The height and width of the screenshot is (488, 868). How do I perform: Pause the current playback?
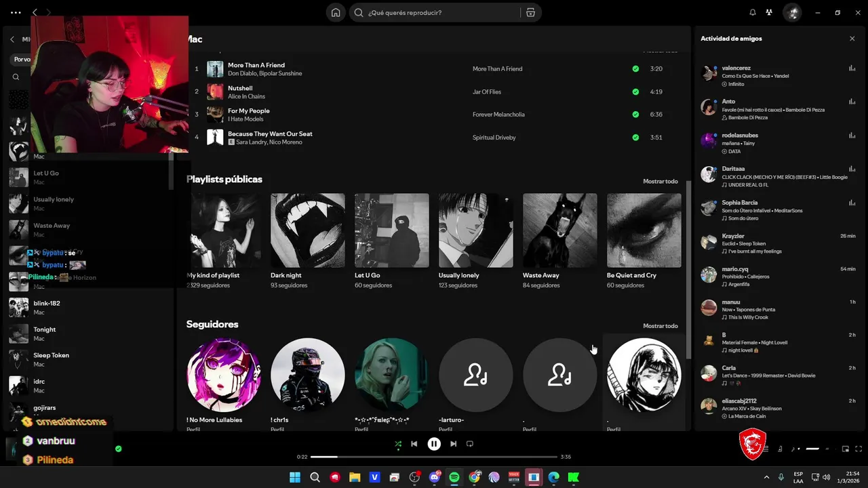[434, 444]
